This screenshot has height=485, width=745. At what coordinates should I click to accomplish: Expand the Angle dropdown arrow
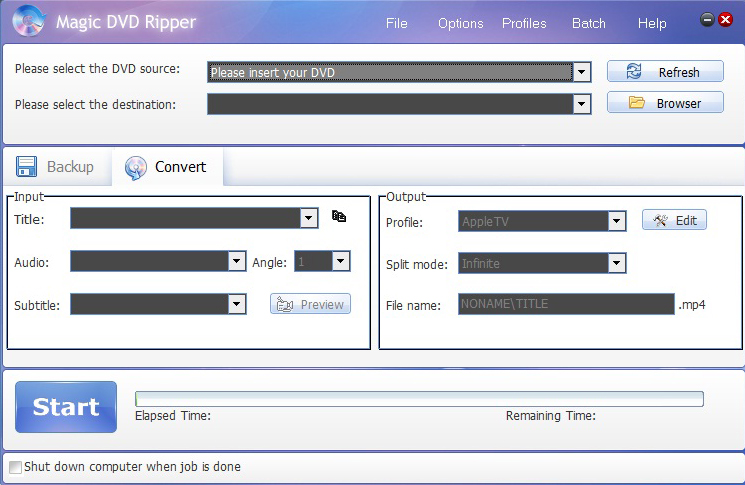click(341, 261)
